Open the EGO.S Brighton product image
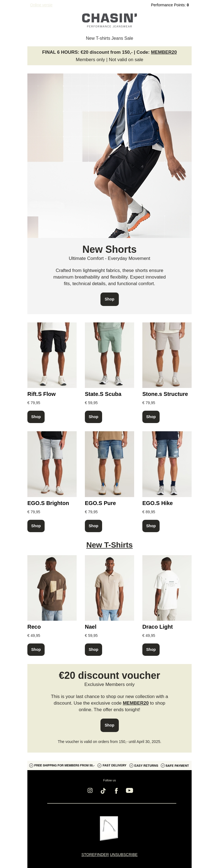219x868 pixels. pyautogui.click(x=52, y=464)
